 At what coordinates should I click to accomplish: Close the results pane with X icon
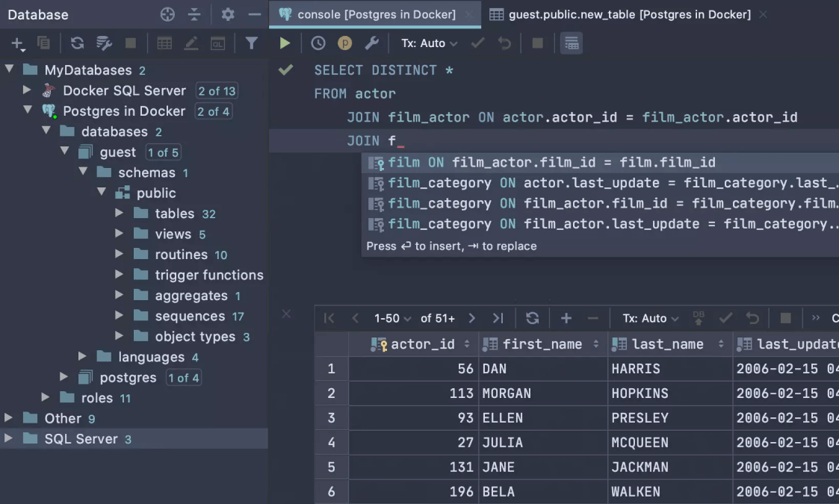[286, 314]
